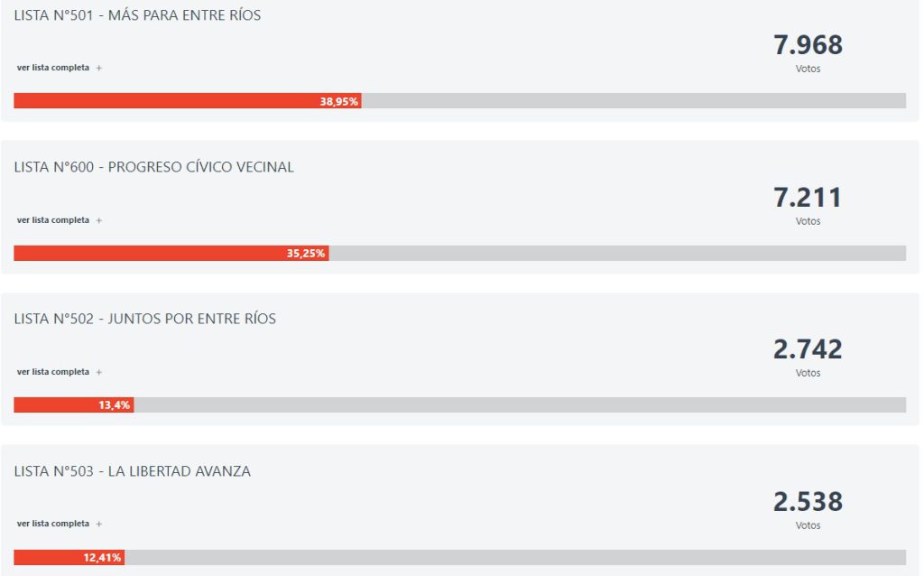
Task: Click the 2.742 votes count
Action: (x=808, y=349)
